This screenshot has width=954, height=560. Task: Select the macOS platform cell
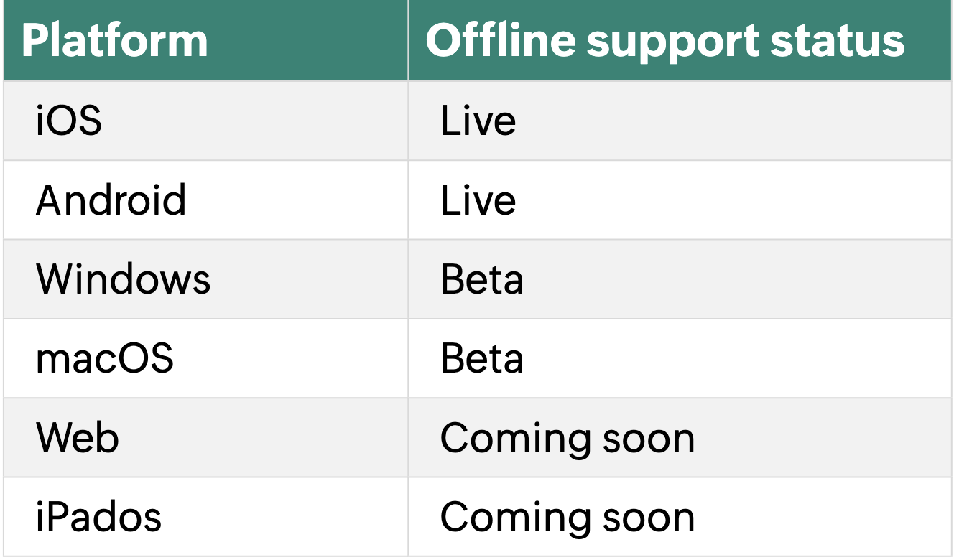[x=206, y=358]
